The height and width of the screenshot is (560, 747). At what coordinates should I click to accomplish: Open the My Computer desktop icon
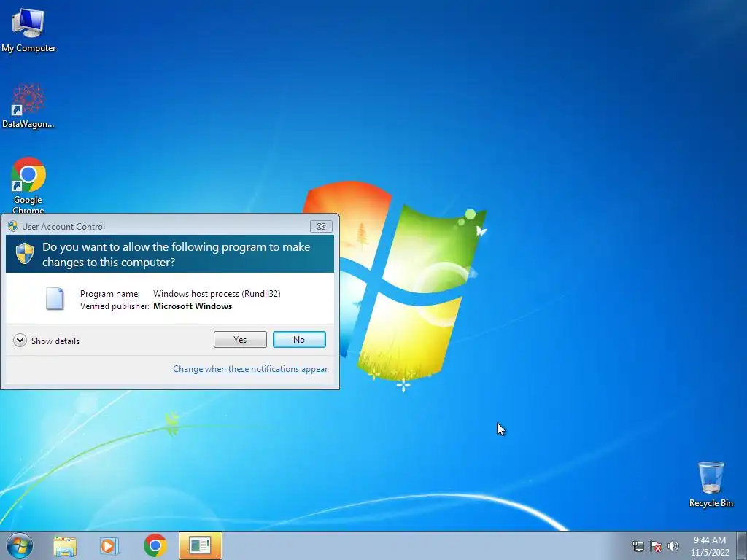click(28, 31)
